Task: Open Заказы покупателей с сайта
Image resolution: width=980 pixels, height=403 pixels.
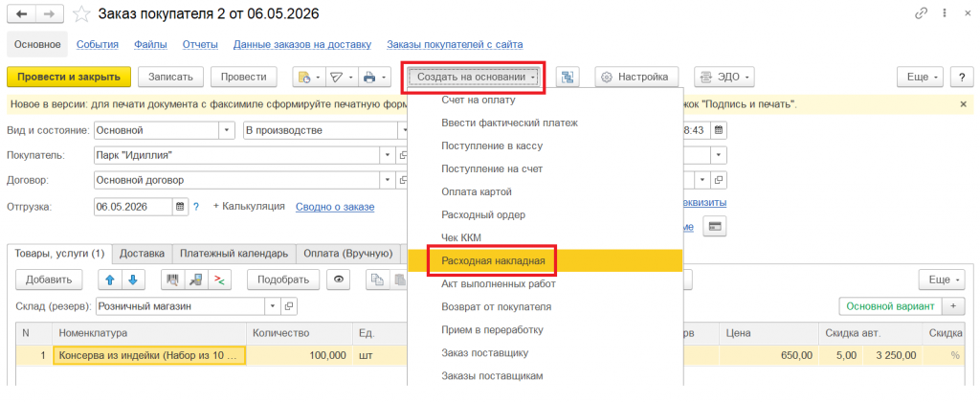Action: 455,44
